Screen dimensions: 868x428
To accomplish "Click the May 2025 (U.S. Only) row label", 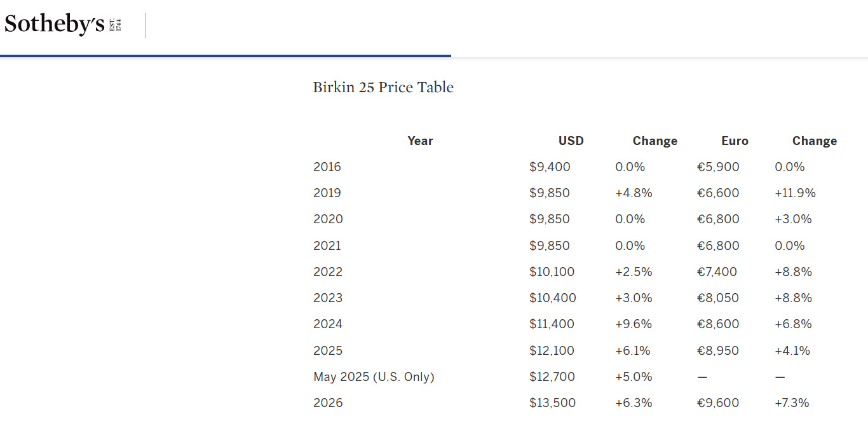I will [x=374, y=377].
